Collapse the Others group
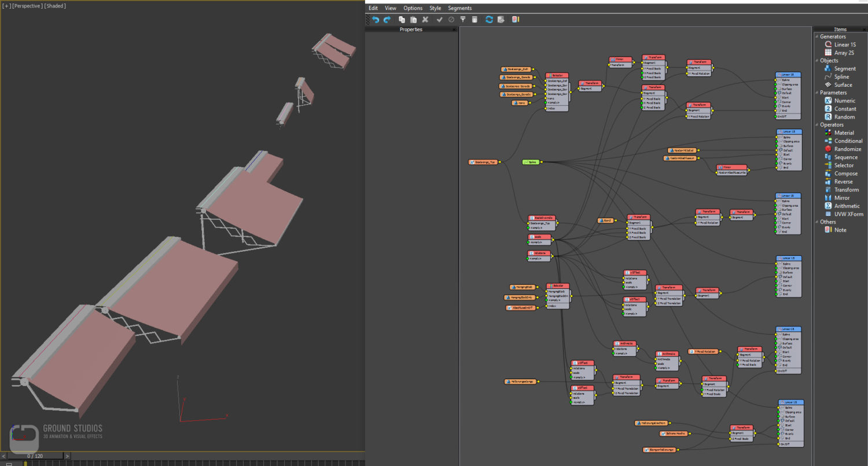Image resolution: width=868 pixels, height=466 pixels. pos(816,222)
